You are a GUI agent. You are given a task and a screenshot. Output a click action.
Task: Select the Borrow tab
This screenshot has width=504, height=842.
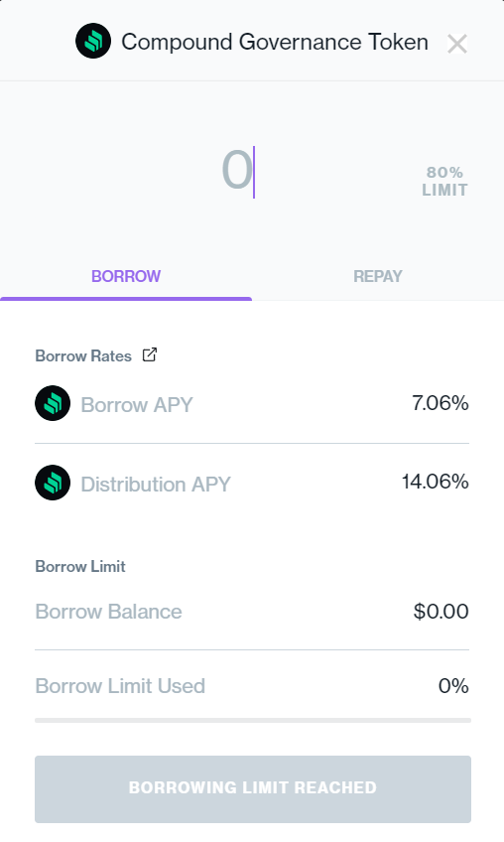coord(126,276)
